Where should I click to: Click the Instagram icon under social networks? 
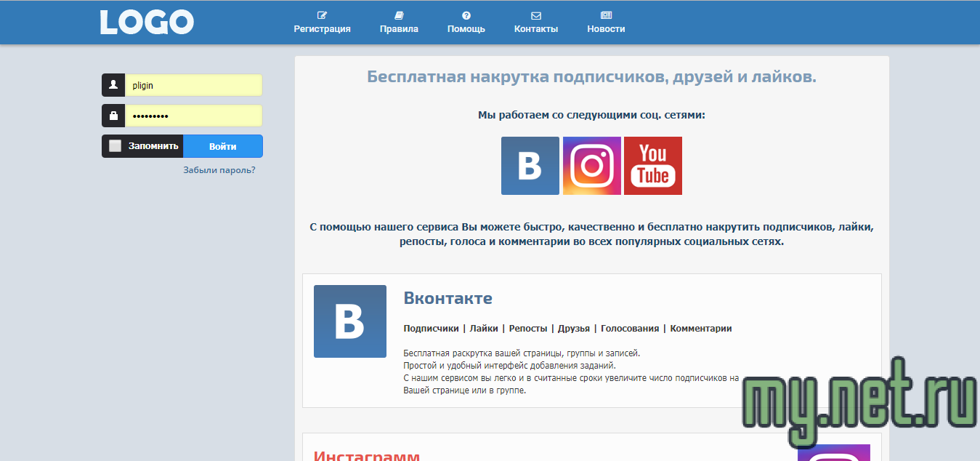point(591,166)
